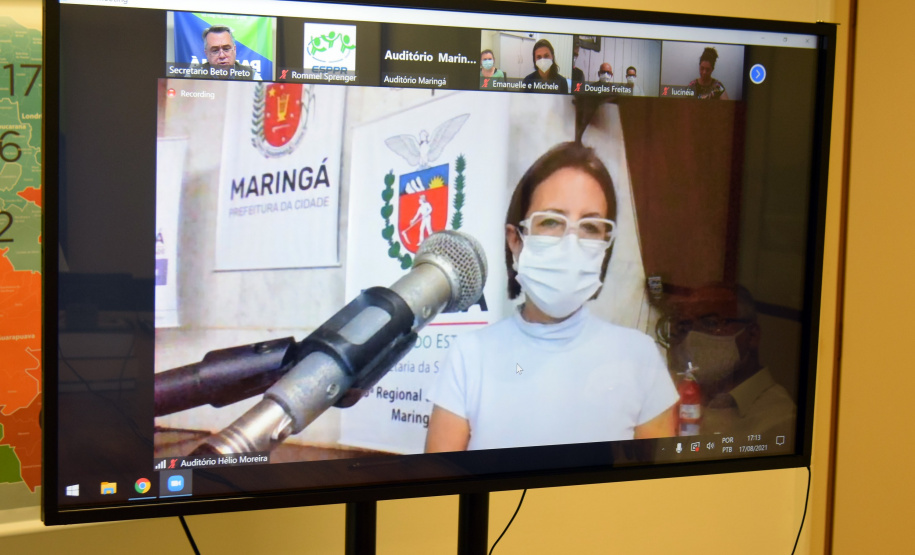This screenshot has width=915, height=555.
Task: Open the POR PTB language selector
Action: pos(727,445)
